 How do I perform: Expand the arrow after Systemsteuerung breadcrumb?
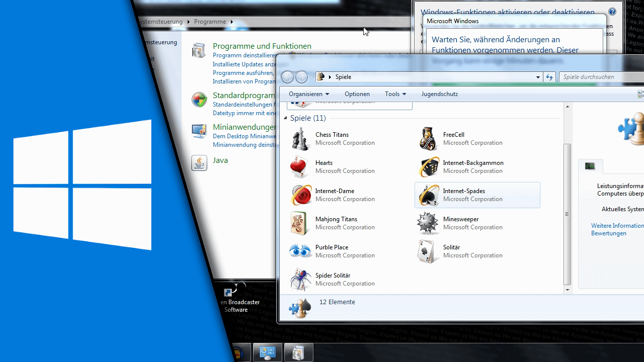coord(189,22)
